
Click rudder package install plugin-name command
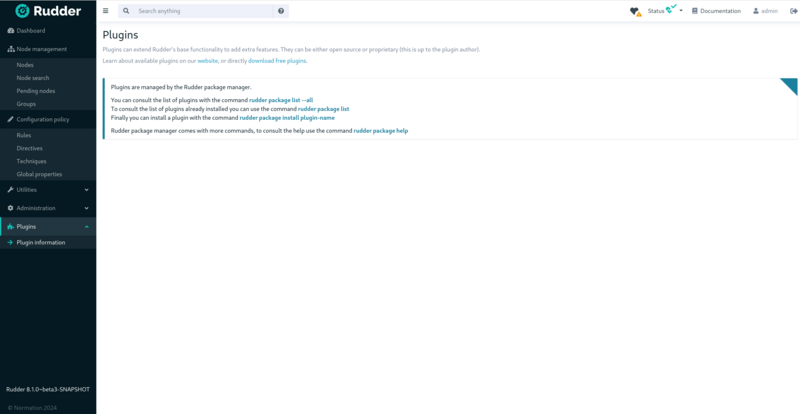[x=287, y=117]
